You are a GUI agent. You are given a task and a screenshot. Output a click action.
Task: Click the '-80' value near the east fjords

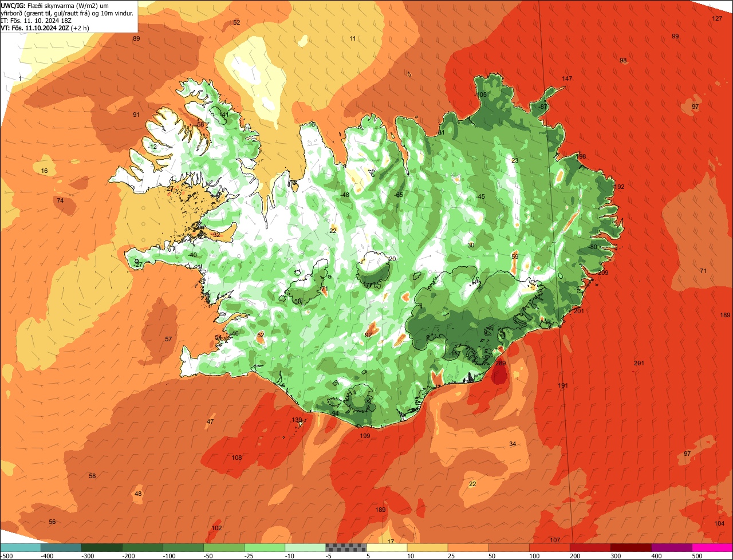point(593,247)
